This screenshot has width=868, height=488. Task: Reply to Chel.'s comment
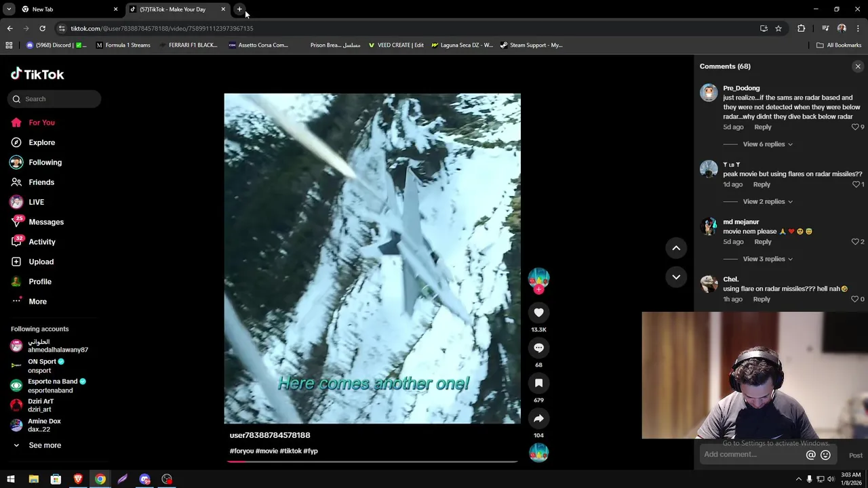(x=761, y=299)
